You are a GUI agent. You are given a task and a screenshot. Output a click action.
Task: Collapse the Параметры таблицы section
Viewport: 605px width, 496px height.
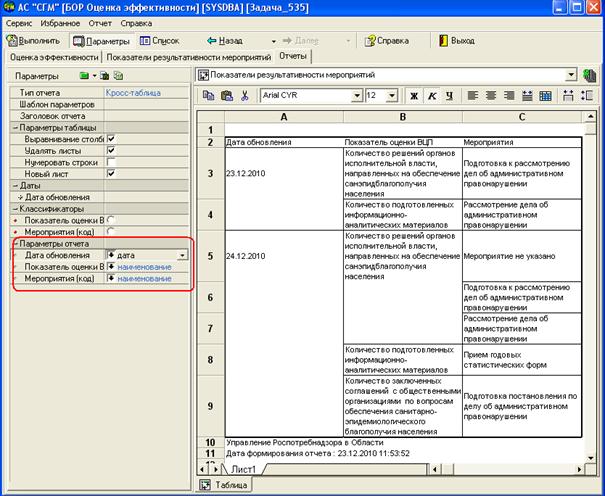(x=16, y=128)
